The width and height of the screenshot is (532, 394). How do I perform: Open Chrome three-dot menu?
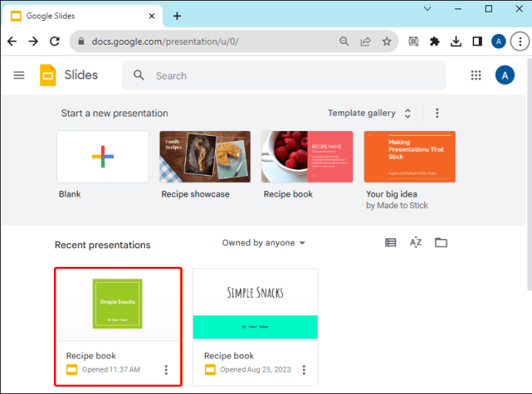click(x=520, y=42)
